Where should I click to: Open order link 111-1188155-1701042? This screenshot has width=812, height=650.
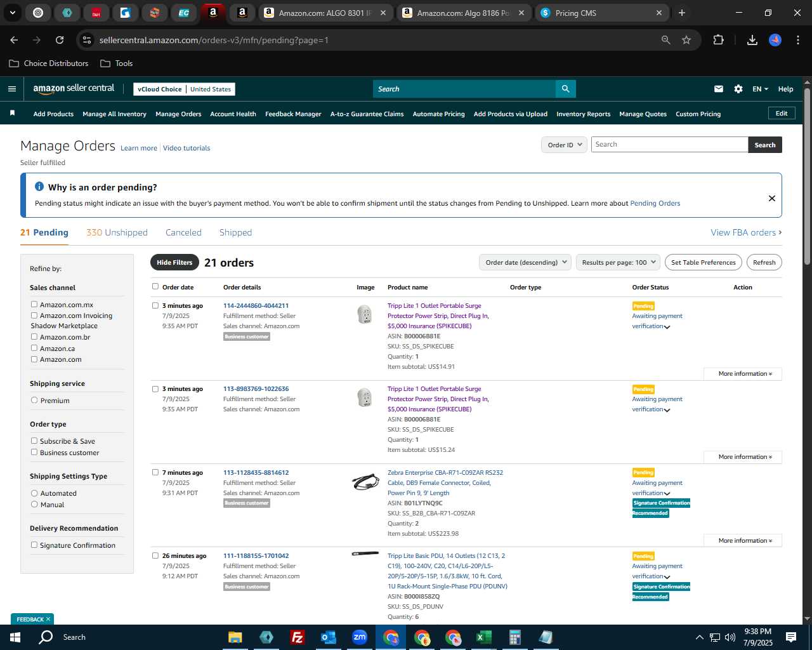256,555
